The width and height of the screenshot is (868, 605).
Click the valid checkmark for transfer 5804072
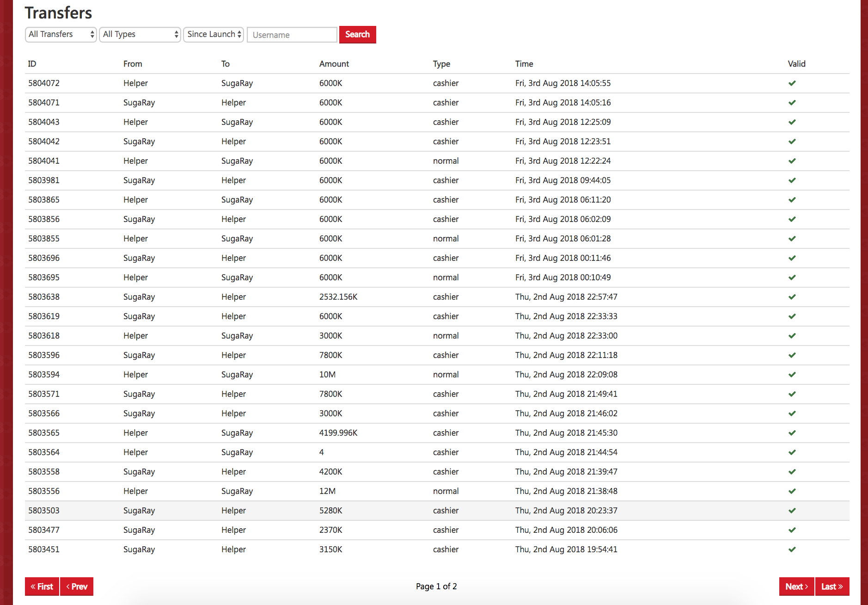(792, 83)
